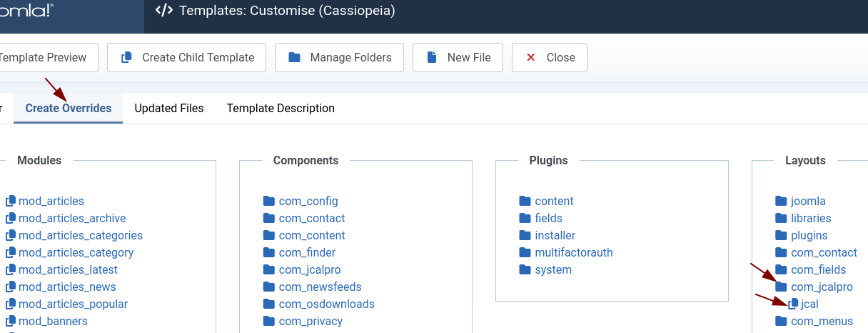Click the folder icon next to libraries
The image size is (868, 333).
[x=782, y=219]
